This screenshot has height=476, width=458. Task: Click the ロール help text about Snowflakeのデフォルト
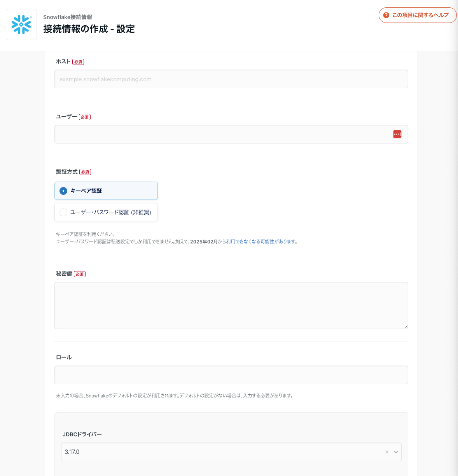point(175,395)
